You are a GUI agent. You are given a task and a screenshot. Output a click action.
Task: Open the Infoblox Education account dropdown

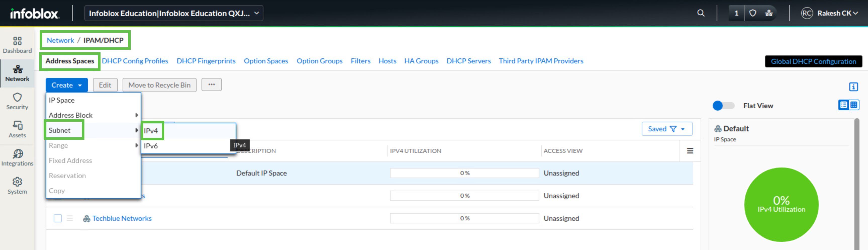pos(174,13)
